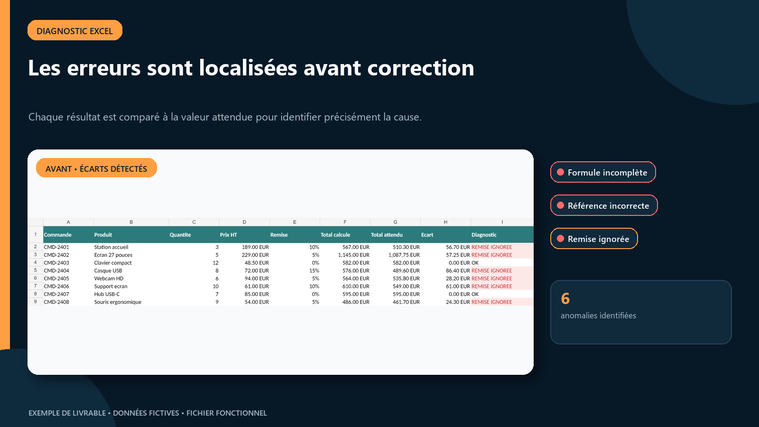
Task: Click the Casque USB product cell
Action: [131, 271]
